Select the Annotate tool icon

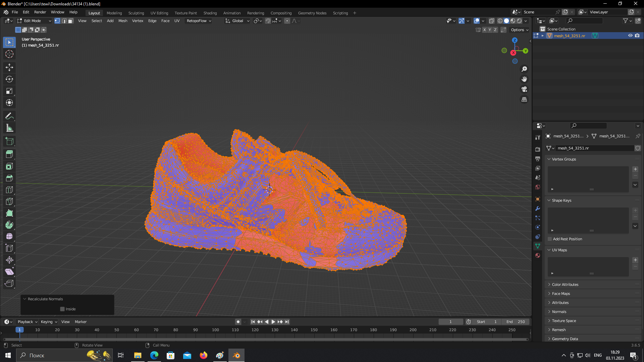tap(10, 116)
